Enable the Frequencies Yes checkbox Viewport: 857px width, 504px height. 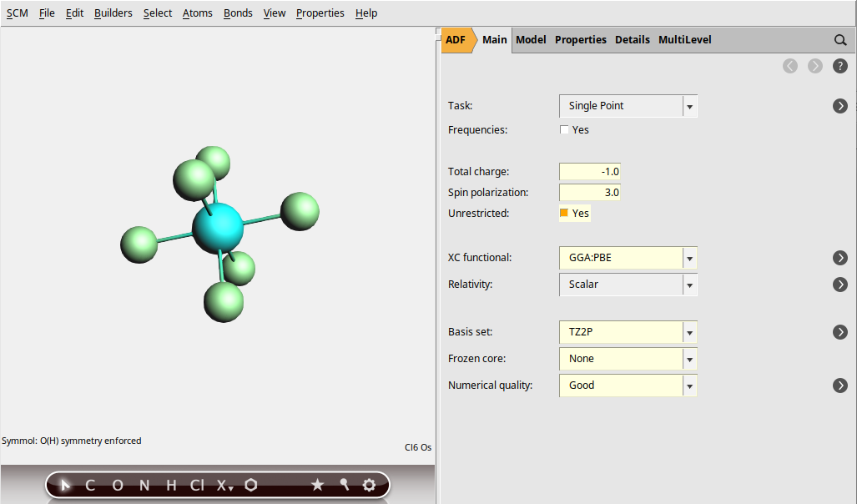(x=565, y=130)
